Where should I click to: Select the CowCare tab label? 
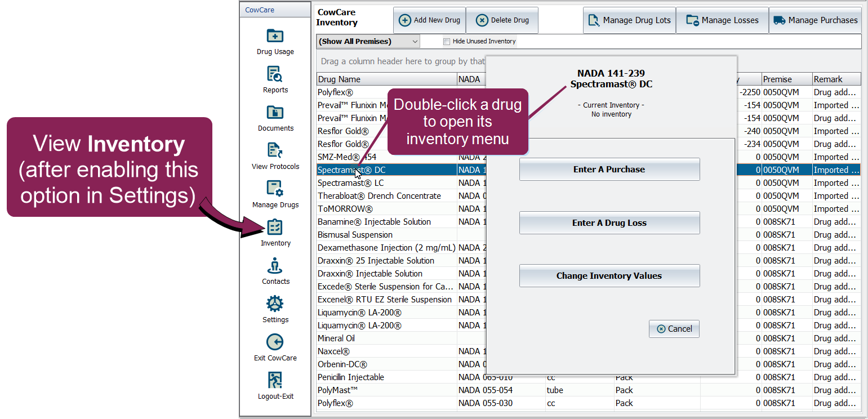click(x=260, y=10)
